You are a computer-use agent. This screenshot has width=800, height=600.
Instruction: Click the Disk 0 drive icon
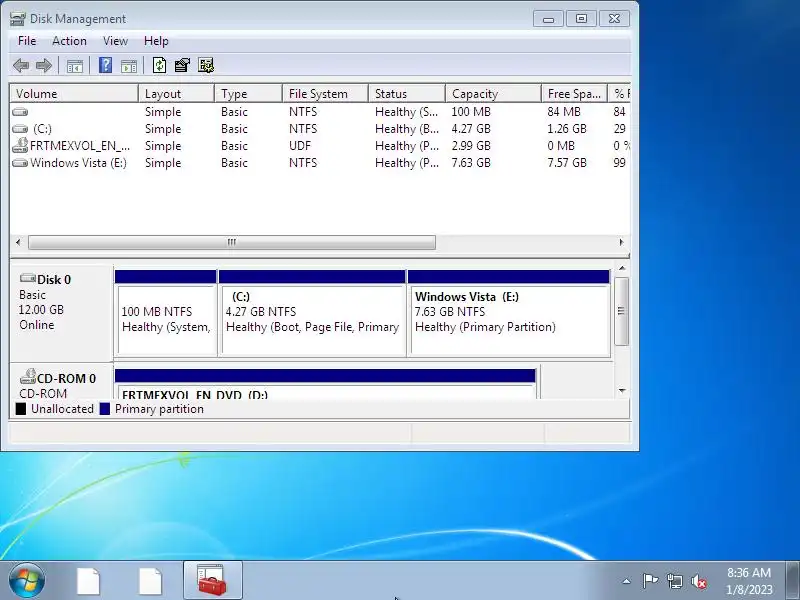click(x=28, y=279)
